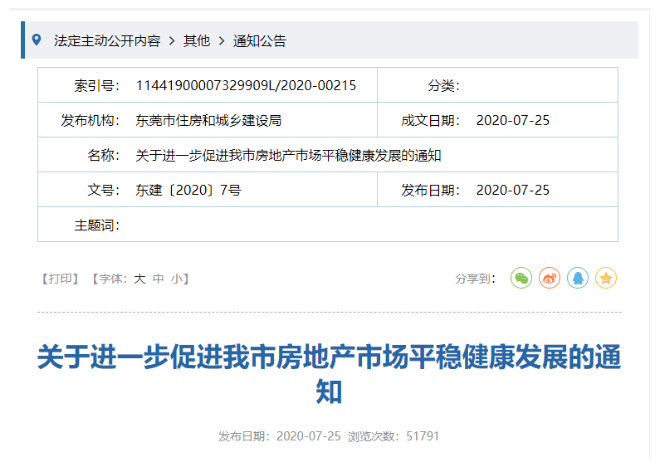The image size is (669, 461).
Task: Share article to WeChat
Action: [x=521, y=278]
